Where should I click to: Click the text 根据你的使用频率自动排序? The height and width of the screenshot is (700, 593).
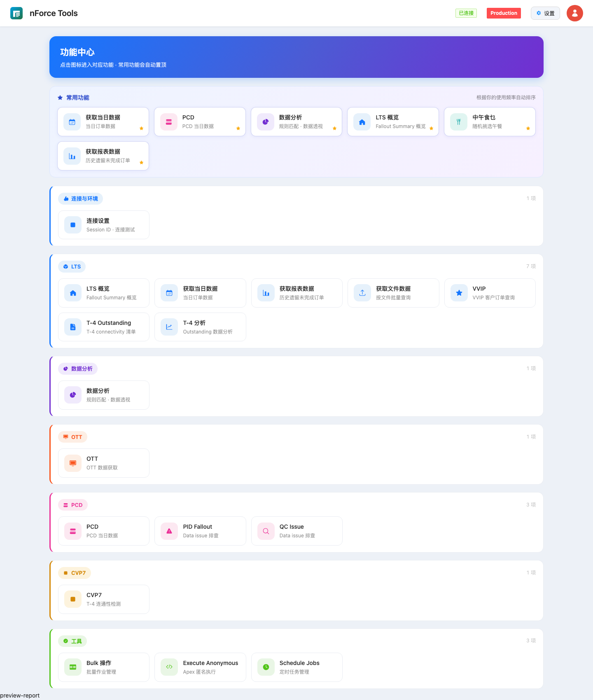point(506,98)
